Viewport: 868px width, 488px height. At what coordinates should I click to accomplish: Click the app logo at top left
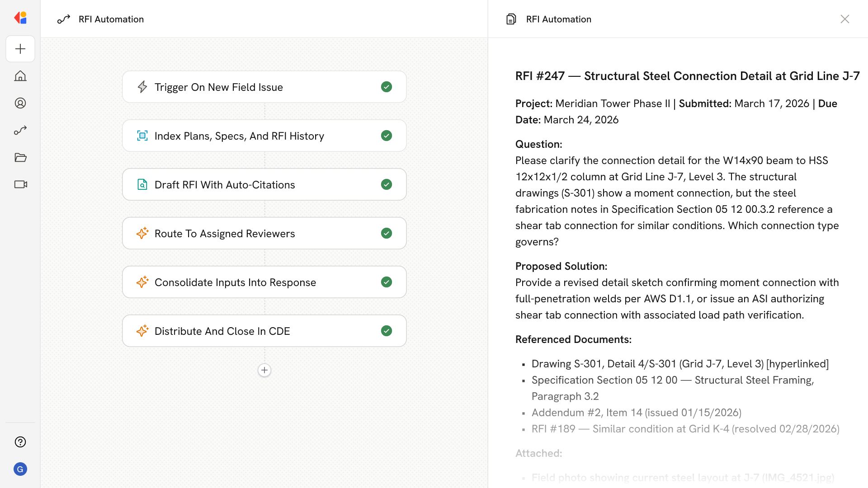[x=20, y=18]
